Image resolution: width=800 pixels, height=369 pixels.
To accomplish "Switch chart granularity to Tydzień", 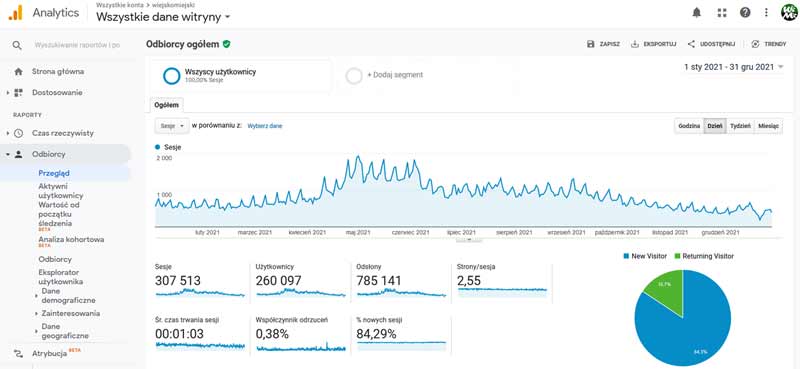I will tap(740, 126).
